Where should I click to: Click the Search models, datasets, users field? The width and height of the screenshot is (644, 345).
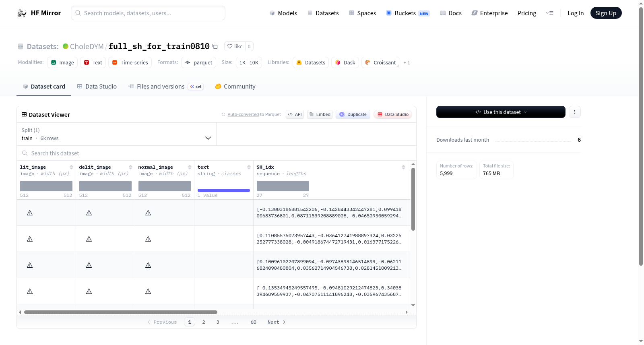point(148,13)
